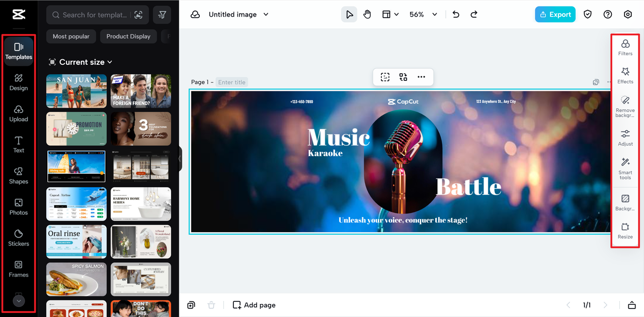Click the QR-style replace icon in floating toolbar
This screenshot has height=317, width=644.
point(403,77)
